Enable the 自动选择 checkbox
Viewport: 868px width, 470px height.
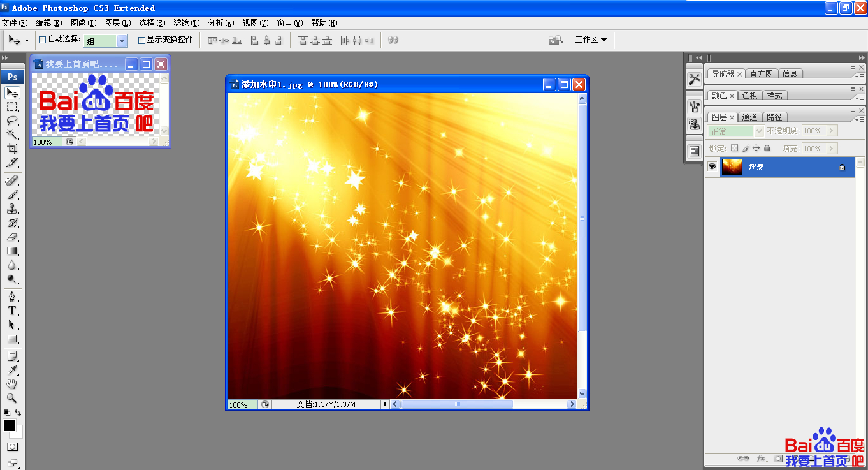click(x=43, y=40)
